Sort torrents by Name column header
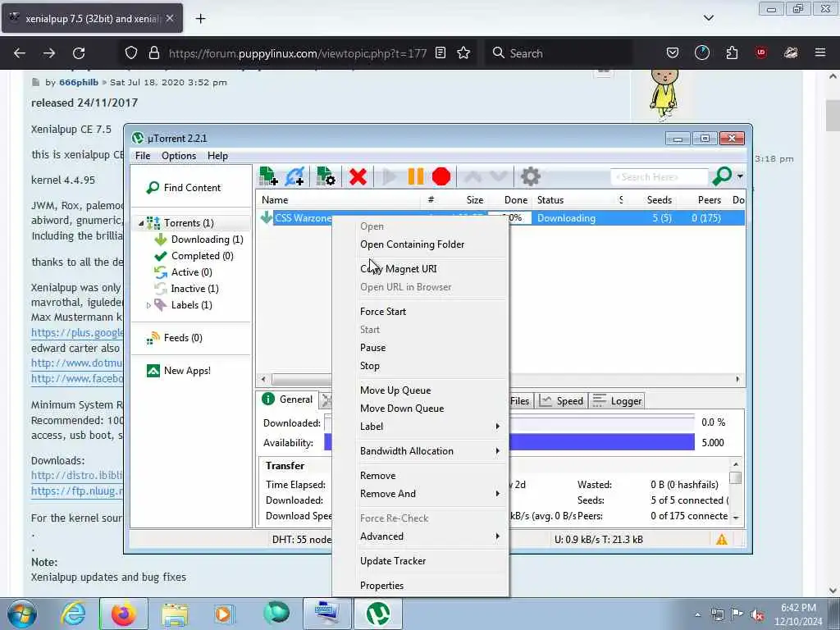 (339, 200)
